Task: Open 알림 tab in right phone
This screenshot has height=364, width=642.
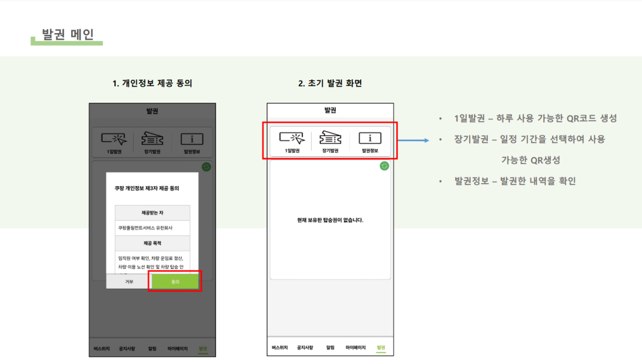Action: (x=330, y=348)
